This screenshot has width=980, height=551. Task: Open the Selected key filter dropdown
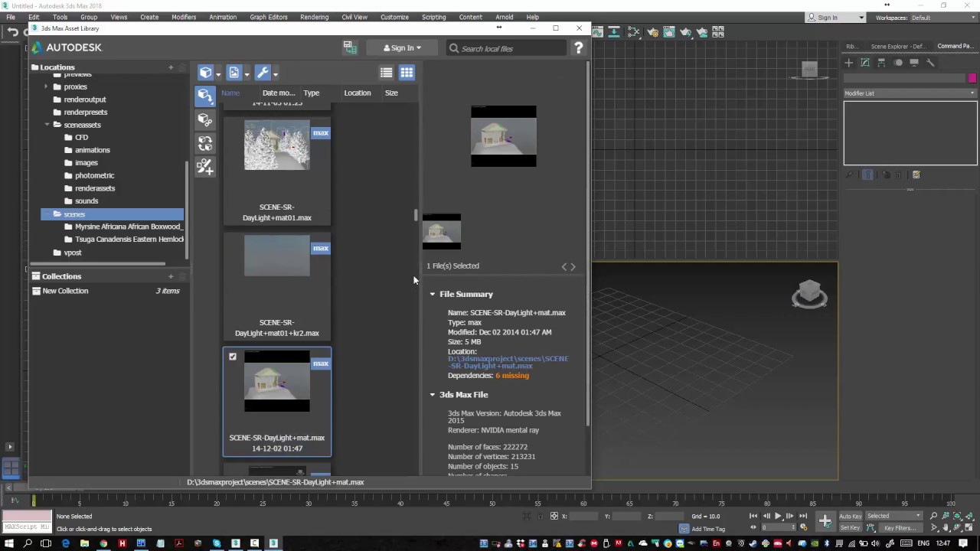pyautogui.click(x=895, y=516)
